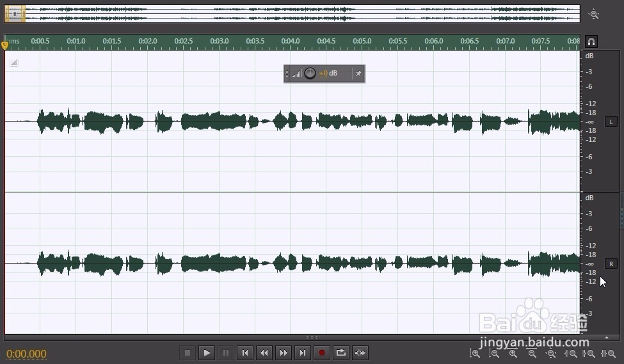The image size is (624, 364).
Task: Click timeline ruler at 0:02.0
Action: tap(148, 41)
